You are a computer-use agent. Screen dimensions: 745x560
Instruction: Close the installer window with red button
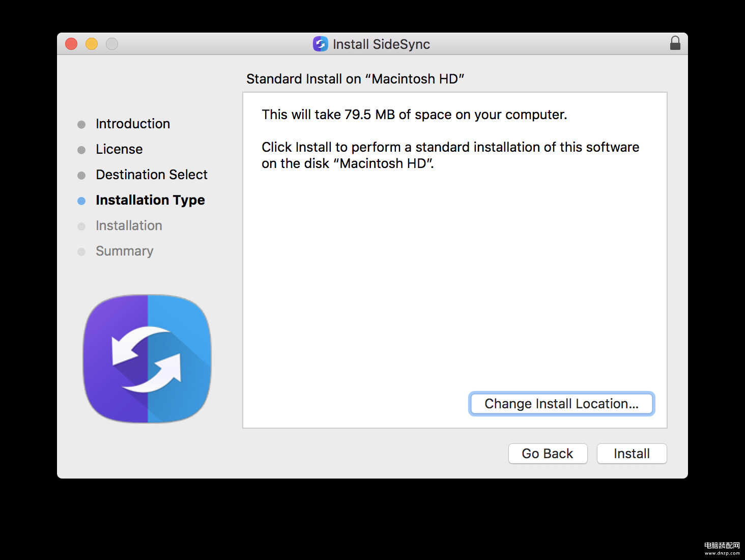(x=71, y=44)
